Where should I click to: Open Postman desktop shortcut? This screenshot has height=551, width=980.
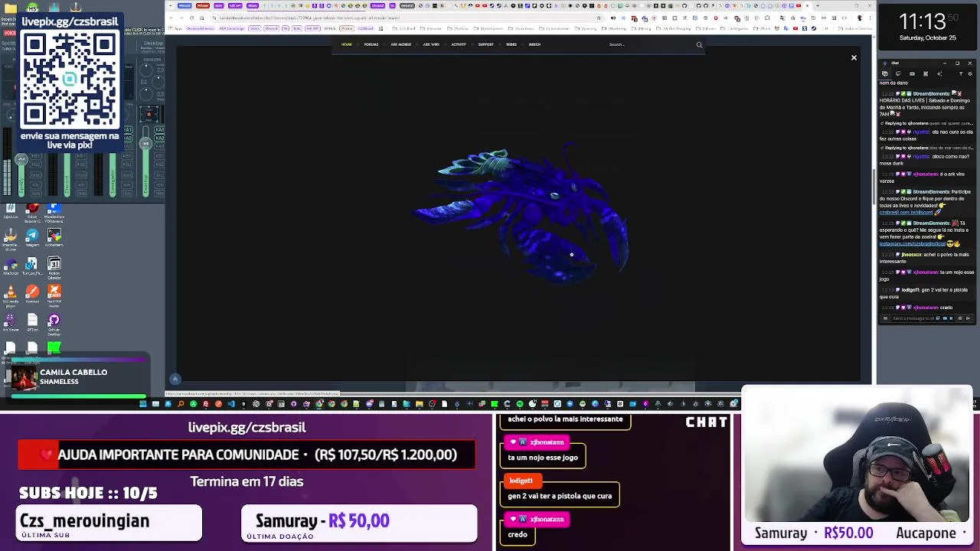click(32, 295)
